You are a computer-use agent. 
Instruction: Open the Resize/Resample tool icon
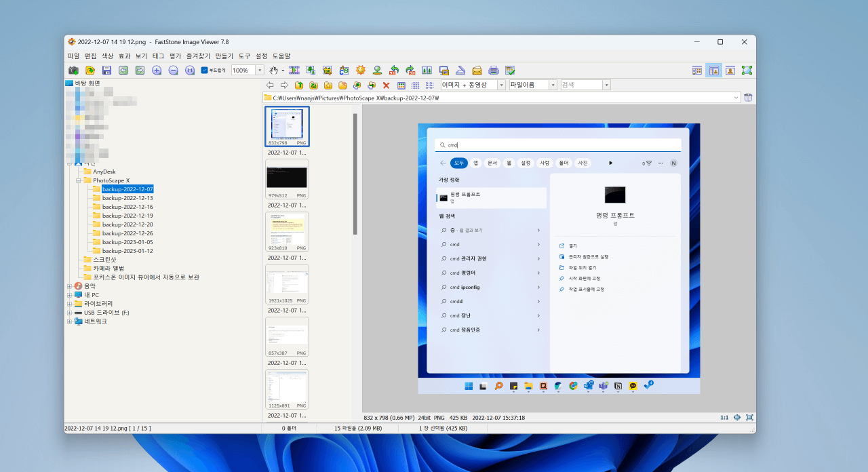pyautogui.click(x=311, y=70)
